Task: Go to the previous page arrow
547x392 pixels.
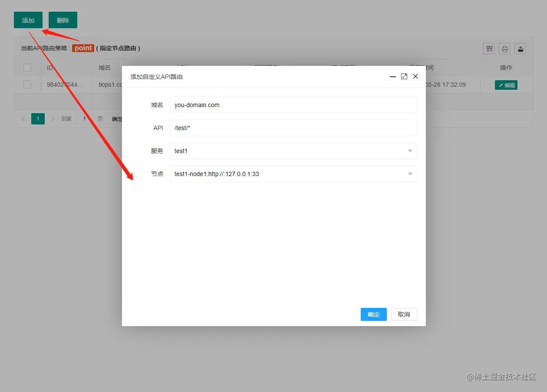Action: point(23,119)
